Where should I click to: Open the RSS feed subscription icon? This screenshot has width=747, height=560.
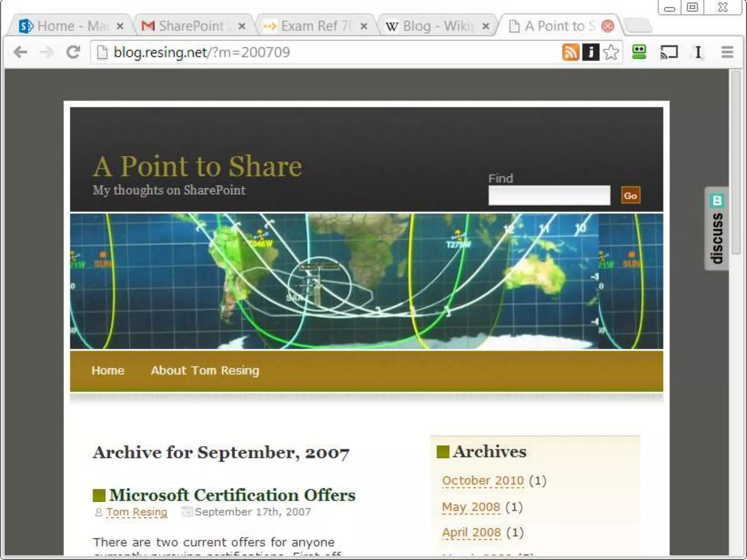(x=570, y=52)
